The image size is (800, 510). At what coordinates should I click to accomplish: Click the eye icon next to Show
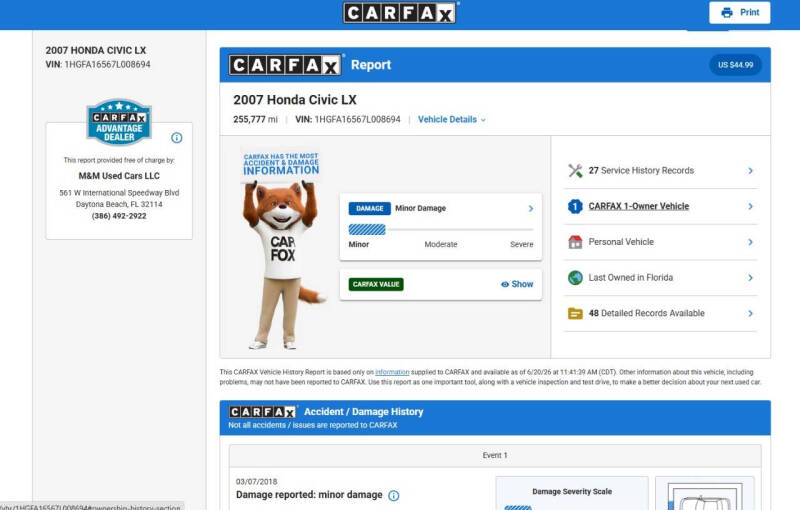point(505,285)
